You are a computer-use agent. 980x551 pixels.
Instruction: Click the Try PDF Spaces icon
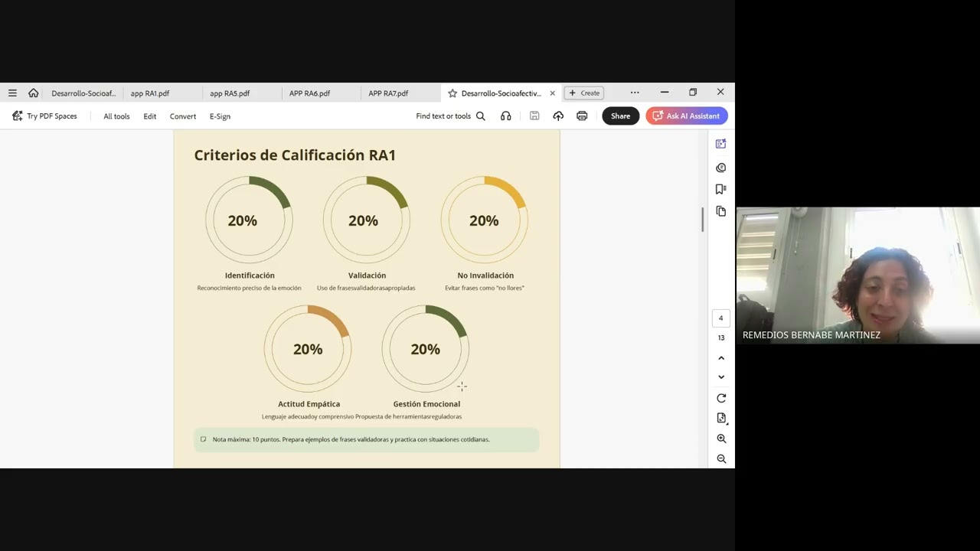pos(17,116)
